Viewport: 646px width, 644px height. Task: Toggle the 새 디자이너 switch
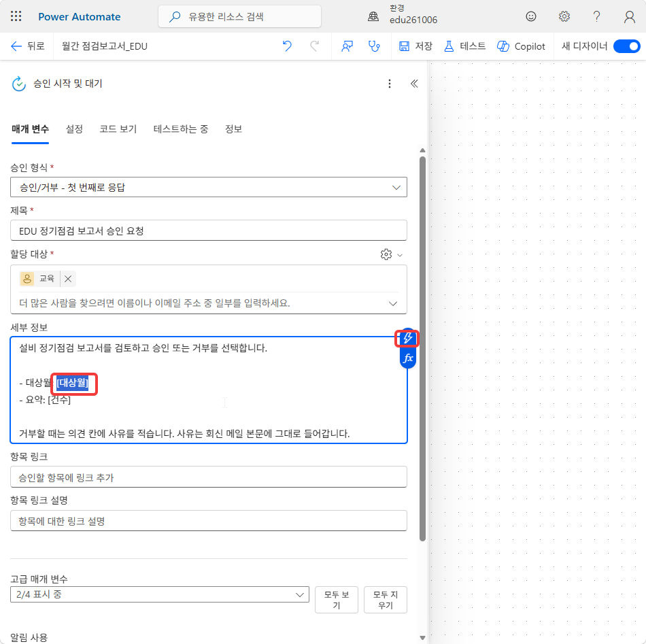pos(626,46)
